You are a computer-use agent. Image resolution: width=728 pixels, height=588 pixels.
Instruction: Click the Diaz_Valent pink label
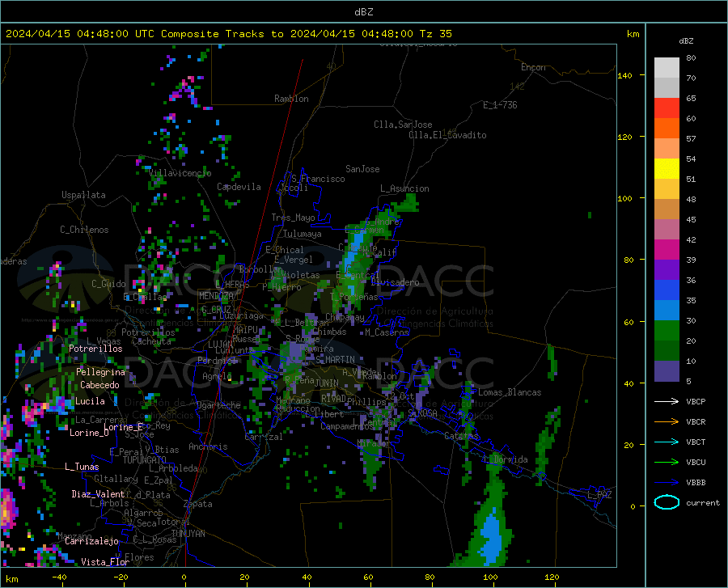98,494
